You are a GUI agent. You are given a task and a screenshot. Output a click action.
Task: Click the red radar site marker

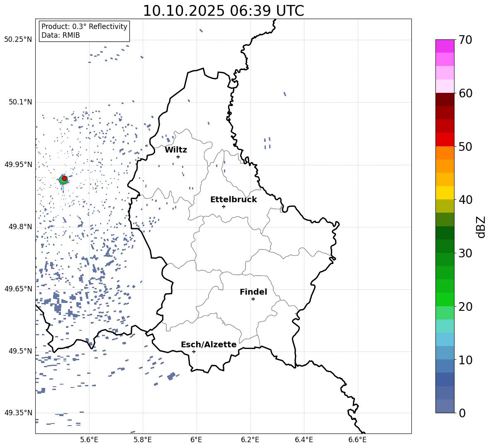pyautogui.click(x=64, y=179)
